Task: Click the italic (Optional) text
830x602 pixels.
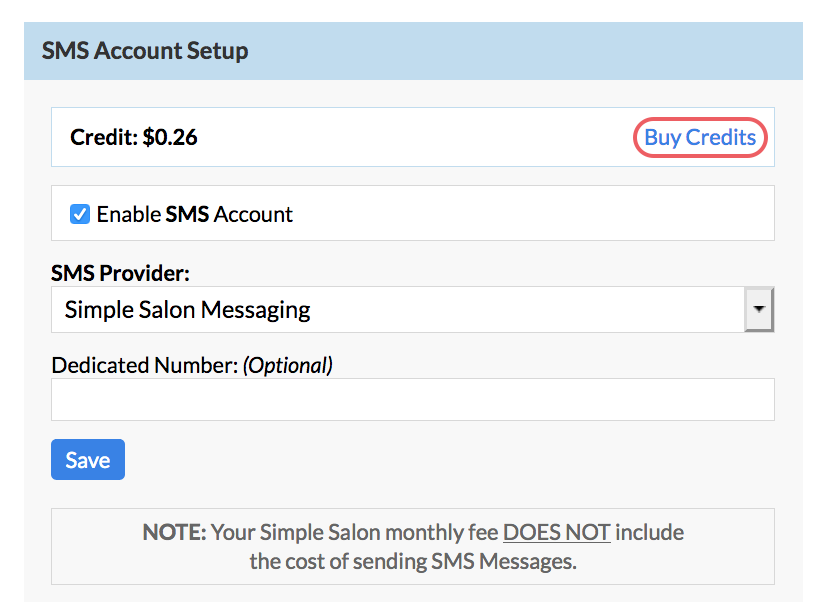Action: [x=288, y=365]
